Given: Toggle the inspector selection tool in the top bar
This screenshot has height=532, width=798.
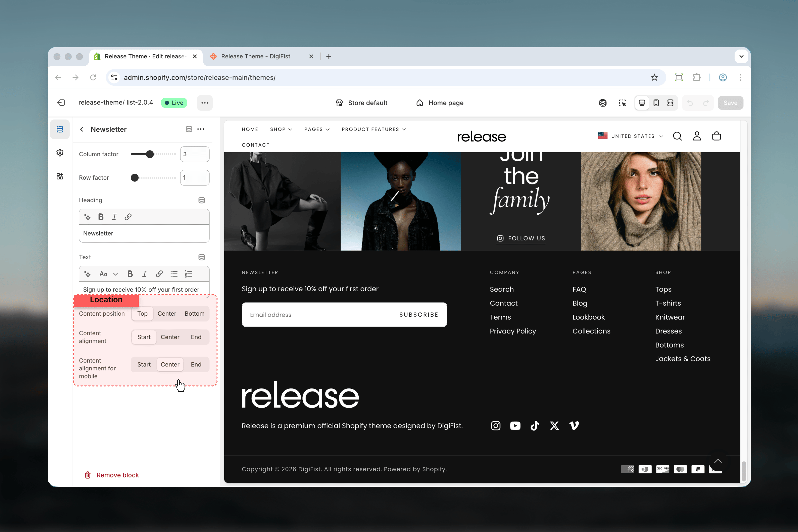Looking at the screenshot, I should [622, 103].
